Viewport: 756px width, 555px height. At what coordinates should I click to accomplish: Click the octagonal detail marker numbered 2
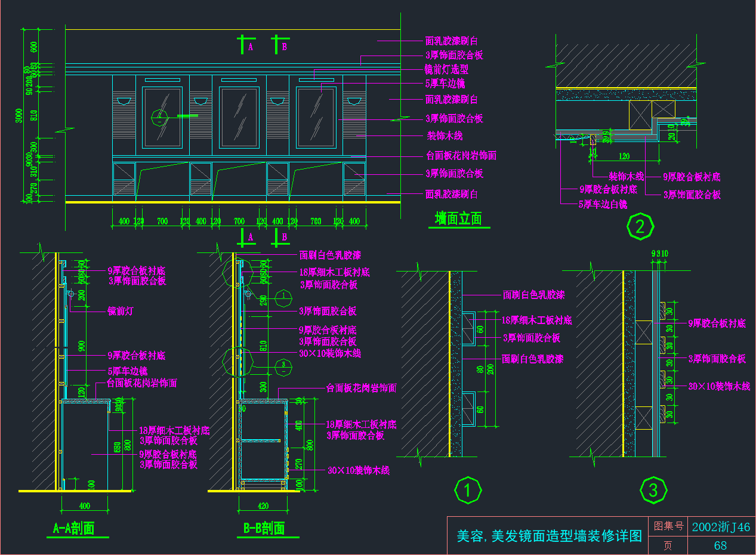[640, 227]
